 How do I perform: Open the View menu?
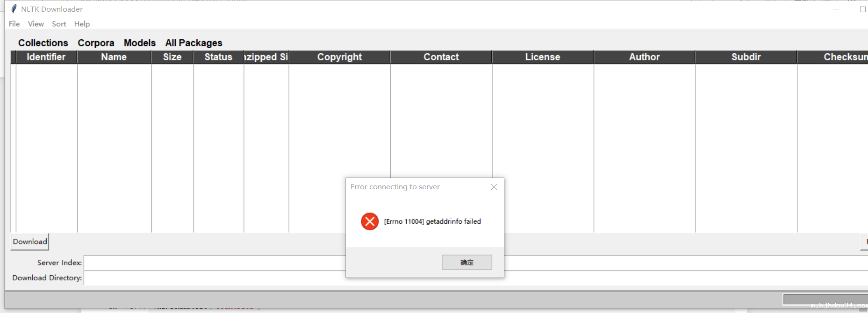pyautogui.click(x=36, y=24)
